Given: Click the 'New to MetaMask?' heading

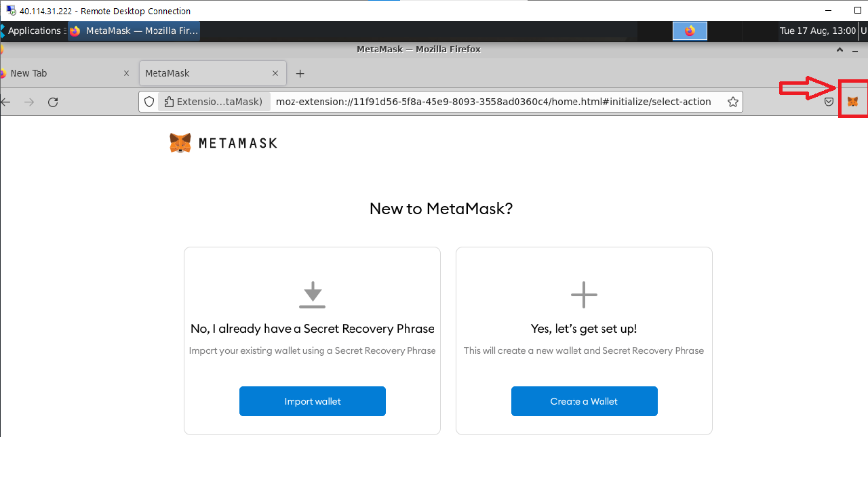Looking at the screenshot, I should point(441,208).
